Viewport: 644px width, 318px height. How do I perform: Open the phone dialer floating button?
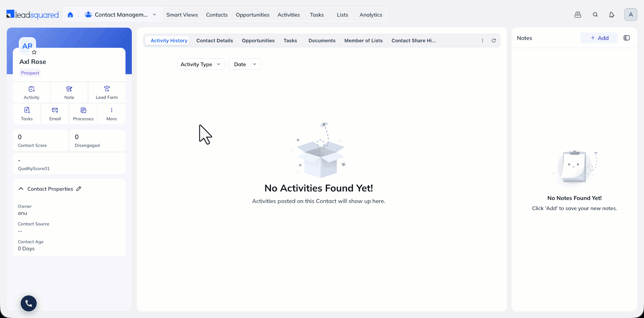(29, 303)
